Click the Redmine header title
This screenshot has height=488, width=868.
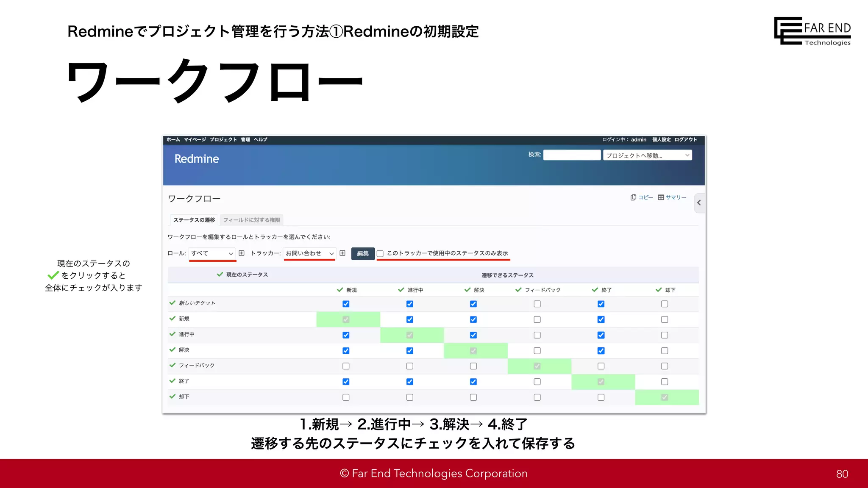click(197, 159)
